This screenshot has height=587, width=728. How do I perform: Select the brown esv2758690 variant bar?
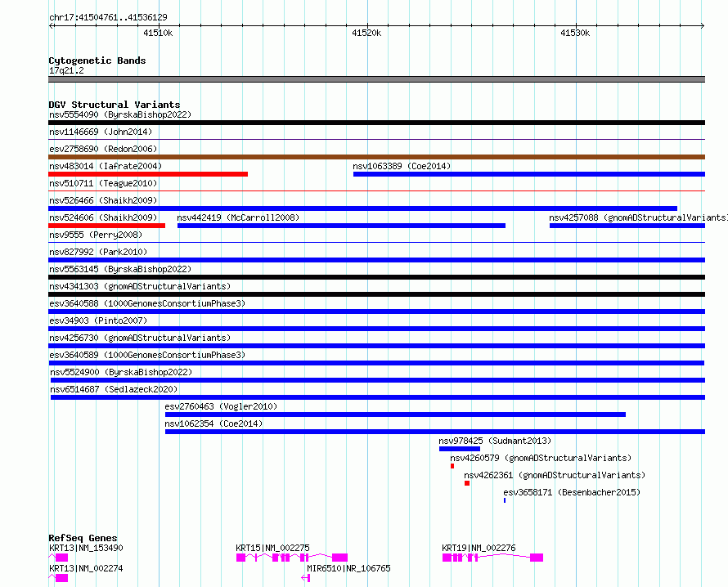coord(376,157)
